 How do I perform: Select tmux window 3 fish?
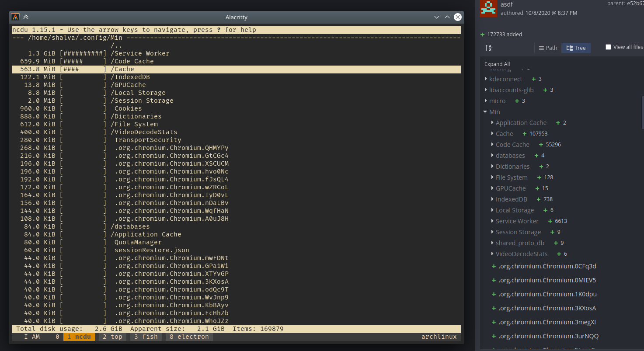pyautogui.click(x=146, y=337)
